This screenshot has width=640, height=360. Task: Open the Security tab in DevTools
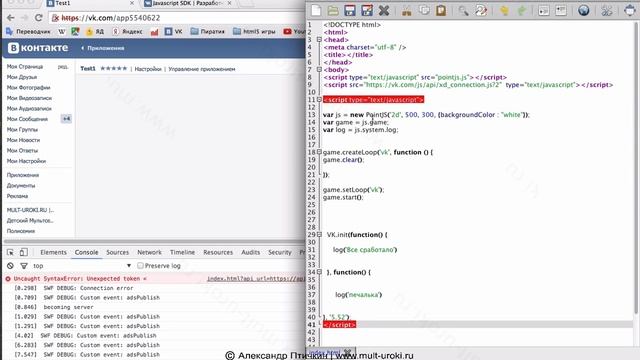point(280,252)
